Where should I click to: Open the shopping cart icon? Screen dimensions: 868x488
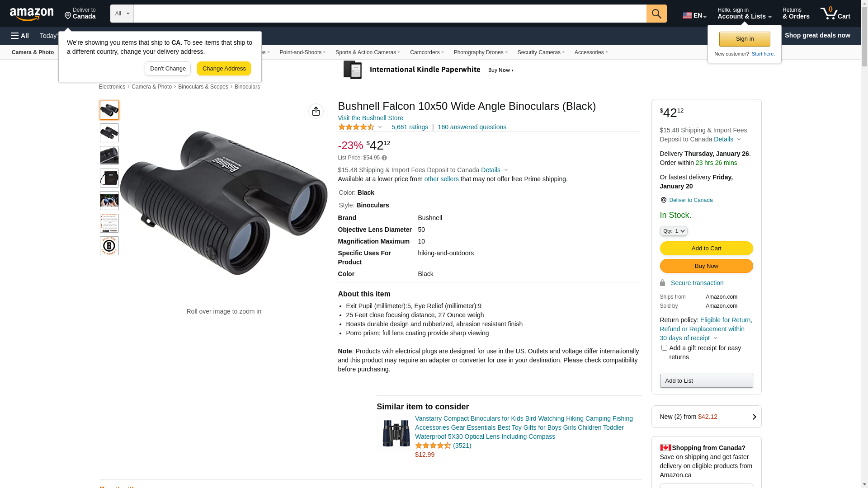(x=835, y=14)
